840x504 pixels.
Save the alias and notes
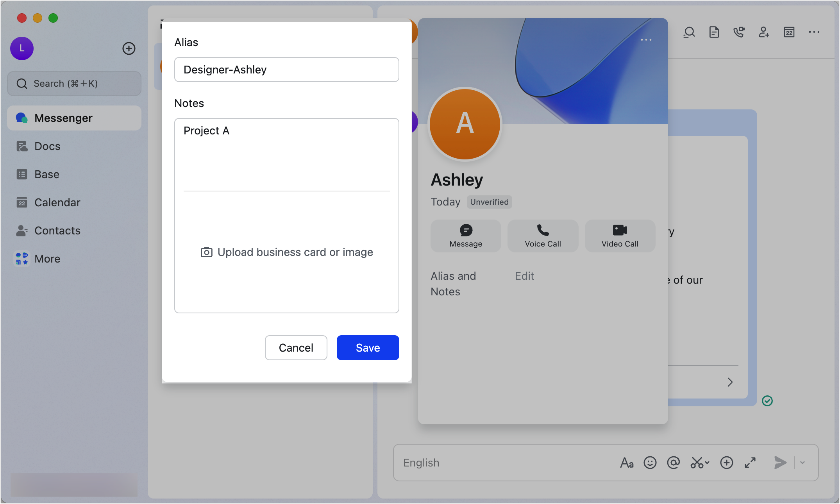pos(367,347)
